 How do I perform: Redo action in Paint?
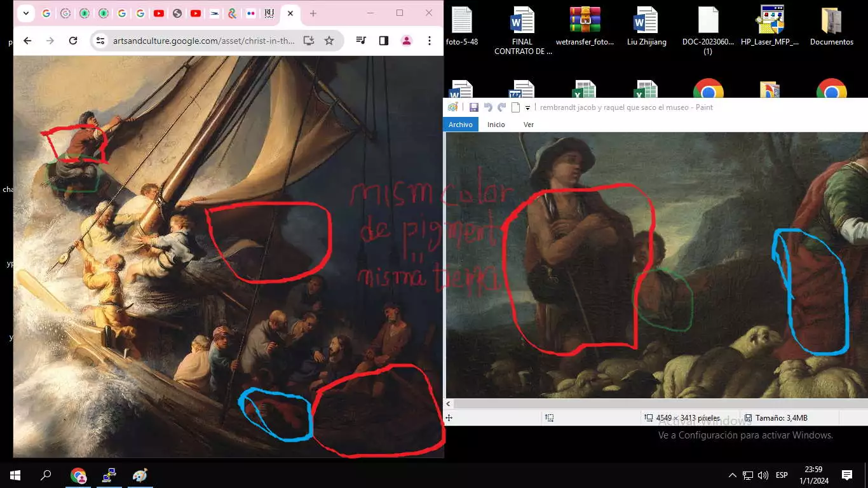(x=502, y=107)
